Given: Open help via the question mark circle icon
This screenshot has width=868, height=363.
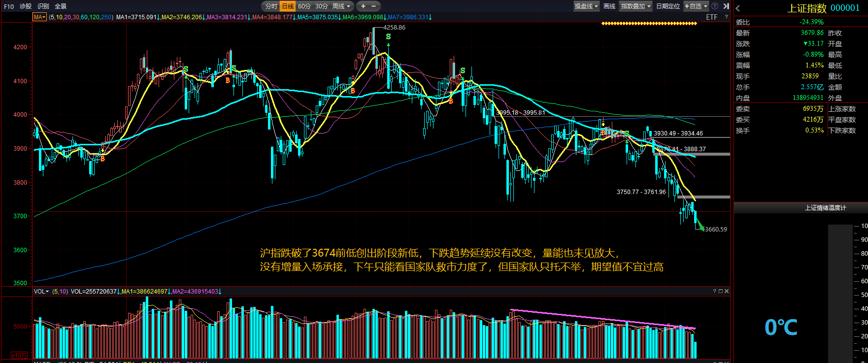Looking at the screenshot, I should 715,6.
